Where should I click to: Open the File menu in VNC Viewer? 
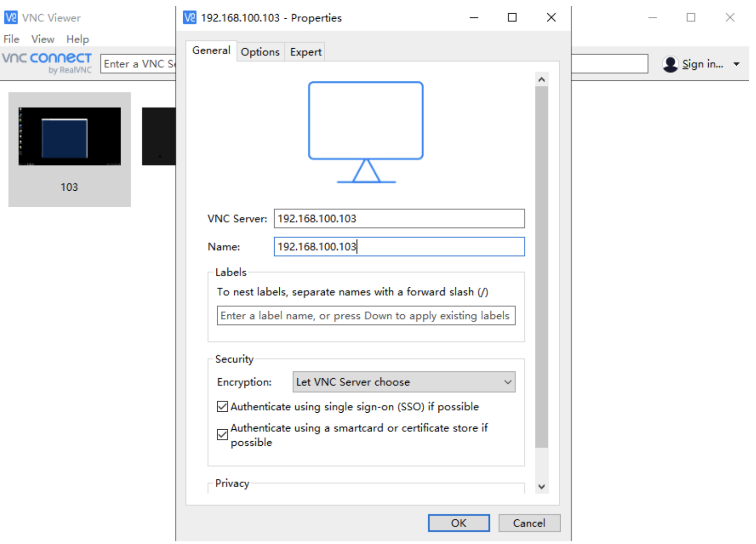tap(11, 39)
